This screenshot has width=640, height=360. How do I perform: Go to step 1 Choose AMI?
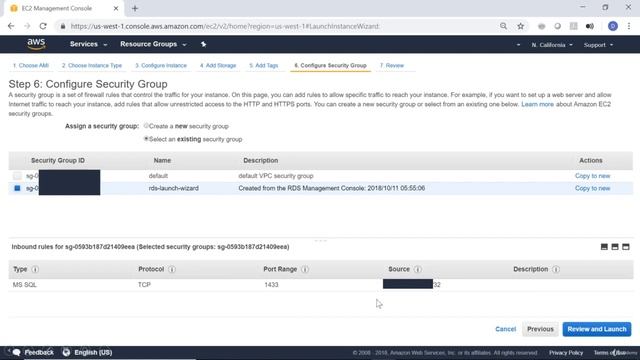point(31,65)
